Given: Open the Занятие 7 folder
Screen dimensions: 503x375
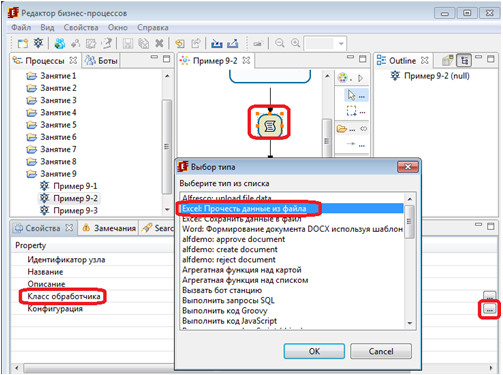Looking at the screenshot, I should click(51, 149).
